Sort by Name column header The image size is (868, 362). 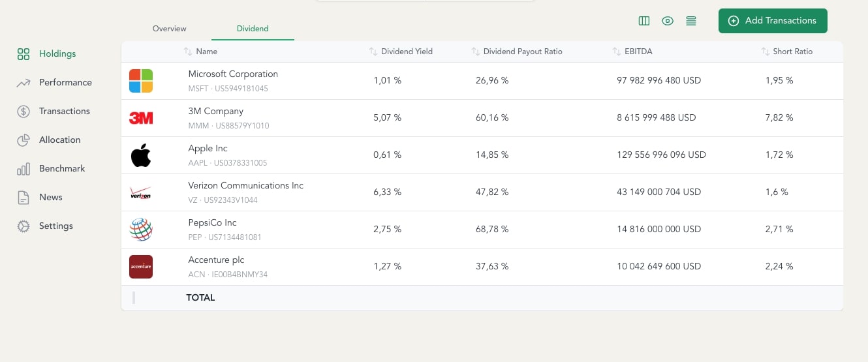coord(207,52)
